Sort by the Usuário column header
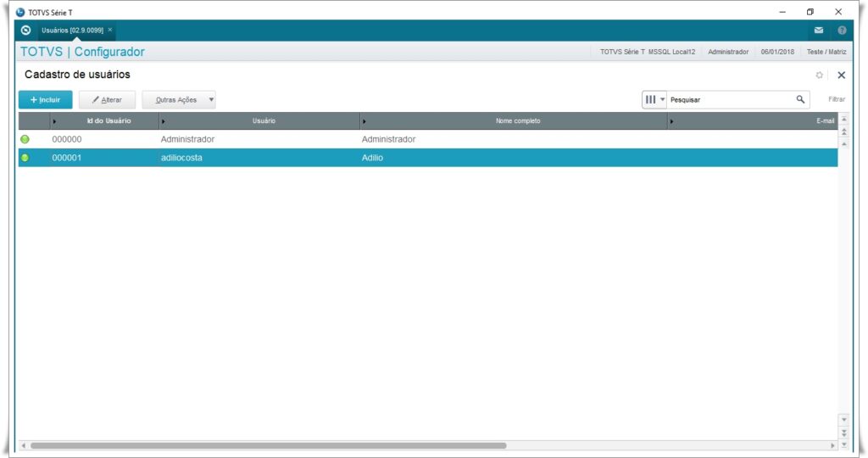This screenshot has height=458, width=868. 263,121
